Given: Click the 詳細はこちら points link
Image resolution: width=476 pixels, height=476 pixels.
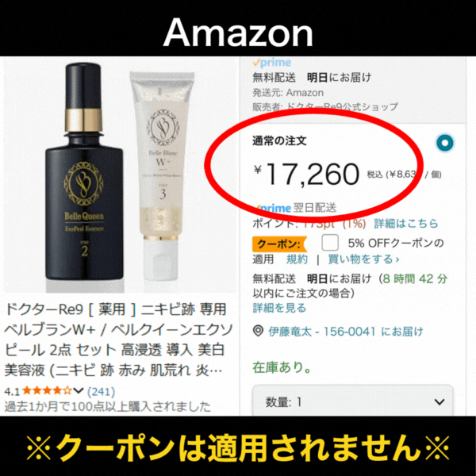Looking at the screenshot, I should [406, 224].
